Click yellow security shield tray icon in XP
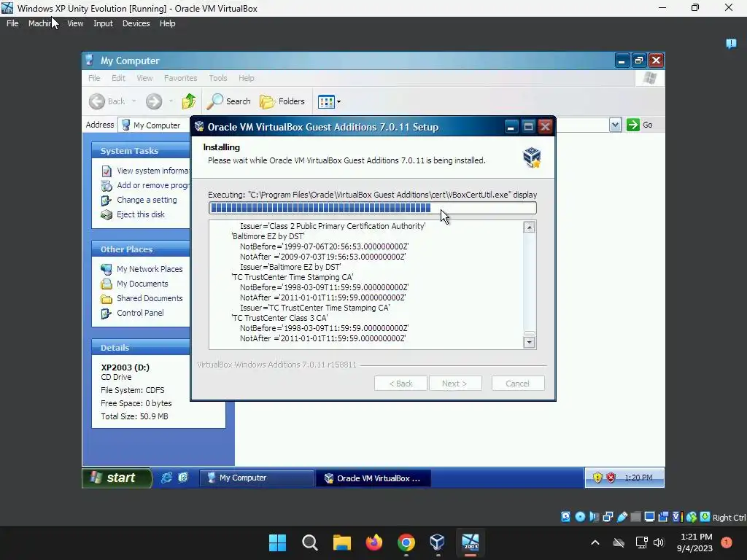 tap(597, 478)
